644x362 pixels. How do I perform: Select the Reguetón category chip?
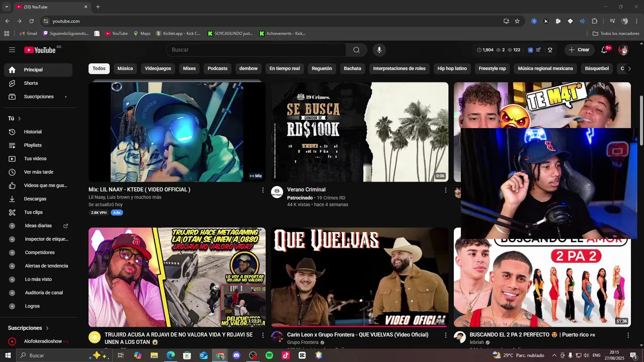(x=322, y=68)
